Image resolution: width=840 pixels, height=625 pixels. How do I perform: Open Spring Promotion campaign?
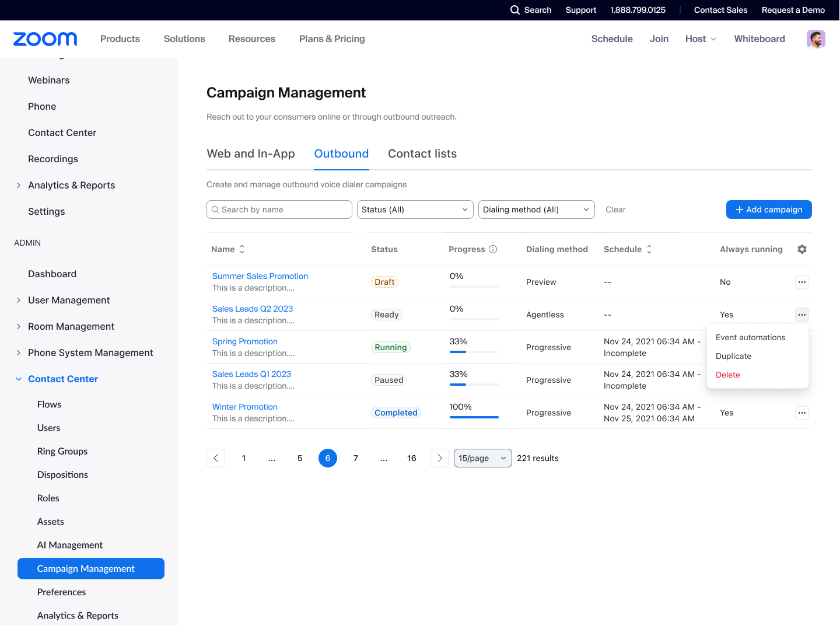[x=245, y=341]
